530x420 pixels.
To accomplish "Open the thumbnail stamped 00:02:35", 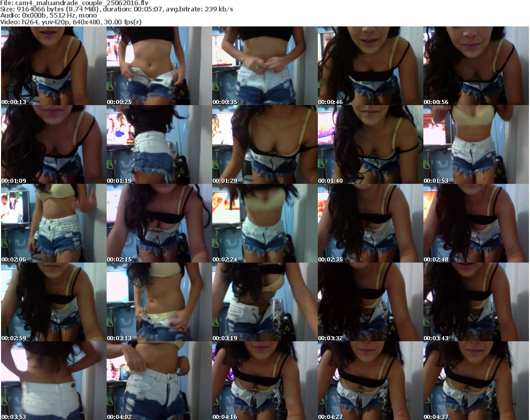I will [x=370, y=224].
